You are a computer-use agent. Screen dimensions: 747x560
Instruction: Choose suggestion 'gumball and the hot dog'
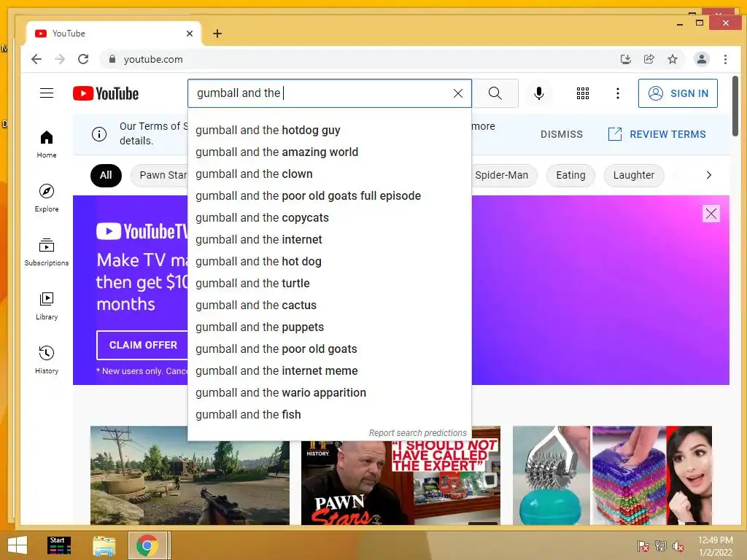[330, 262]
